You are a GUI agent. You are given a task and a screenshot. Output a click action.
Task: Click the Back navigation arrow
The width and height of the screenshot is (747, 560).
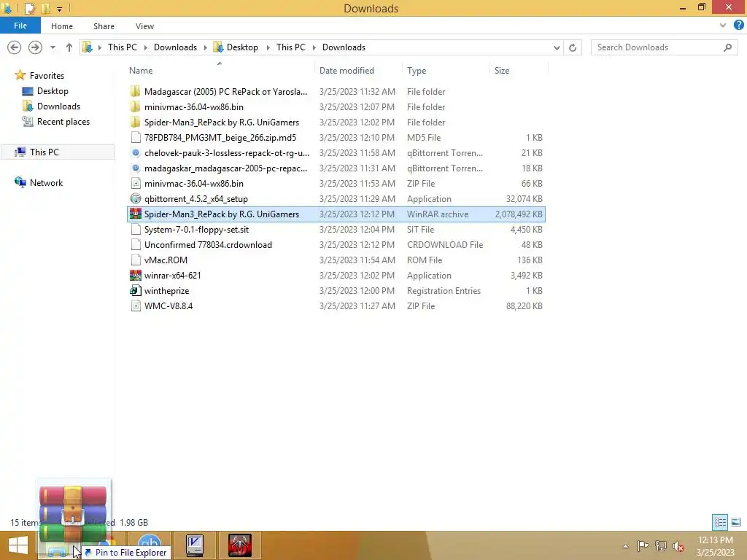pyautogui.click(x=15, y=47)
